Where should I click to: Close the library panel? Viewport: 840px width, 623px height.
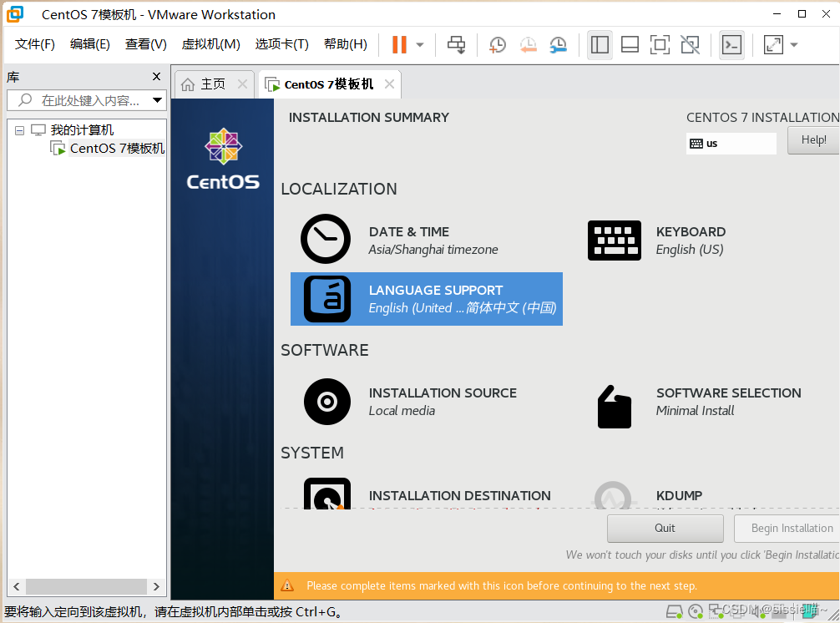click(x=156, y=77)
